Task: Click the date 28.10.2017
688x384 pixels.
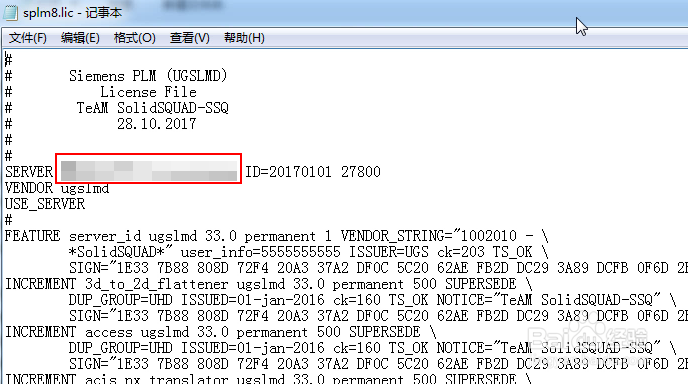Action: pos(157,124)
